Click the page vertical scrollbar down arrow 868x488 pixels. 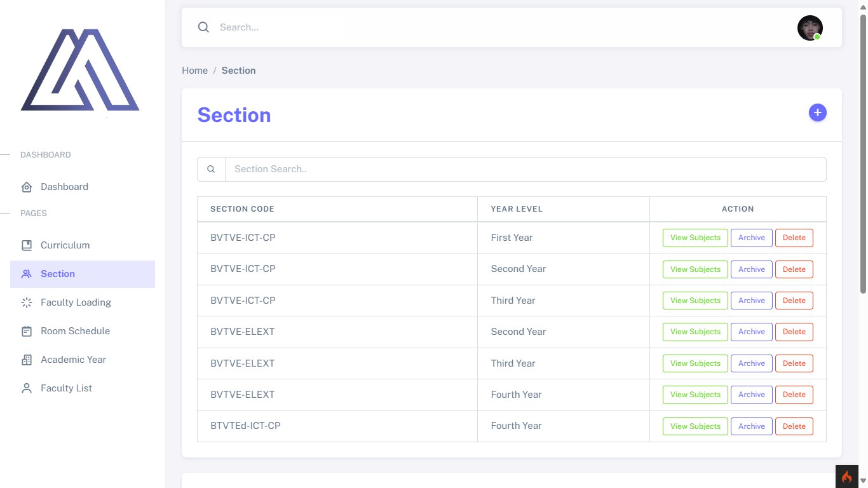click(863, 482)
